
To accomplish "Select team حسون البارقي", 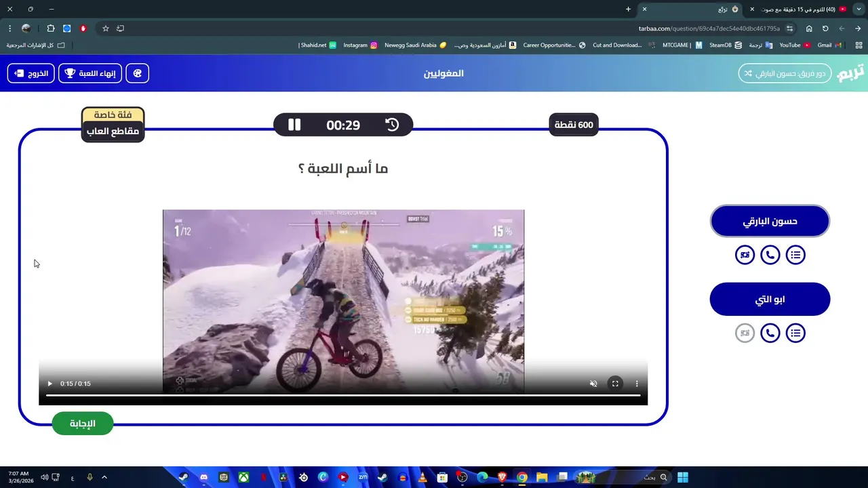I will 770,221.
